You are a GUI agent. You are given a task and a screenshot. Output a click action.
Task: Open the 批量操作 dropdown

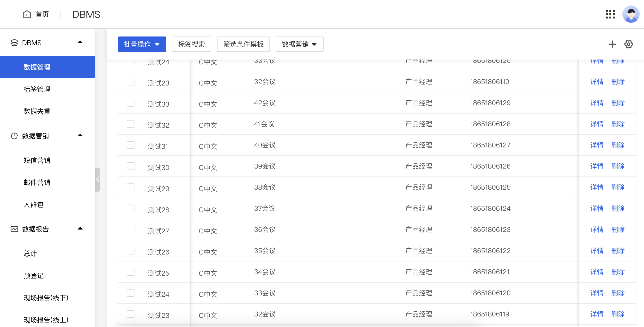click(x=142, y=44)
